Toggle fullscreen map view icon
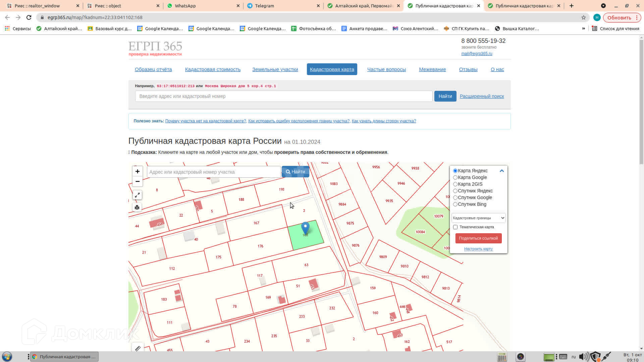This screenshot has height=362, width=644. (137, 195)
